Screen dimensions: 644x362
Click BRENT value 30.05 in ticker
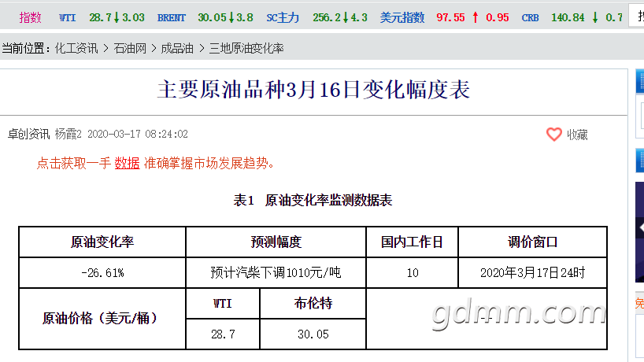coord(212,17)
